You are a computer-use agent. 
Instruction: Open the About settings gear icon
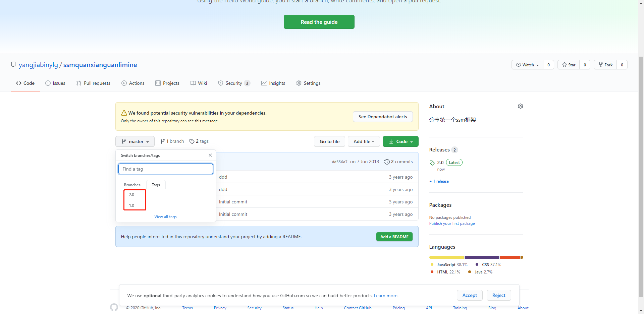[520, 106]
